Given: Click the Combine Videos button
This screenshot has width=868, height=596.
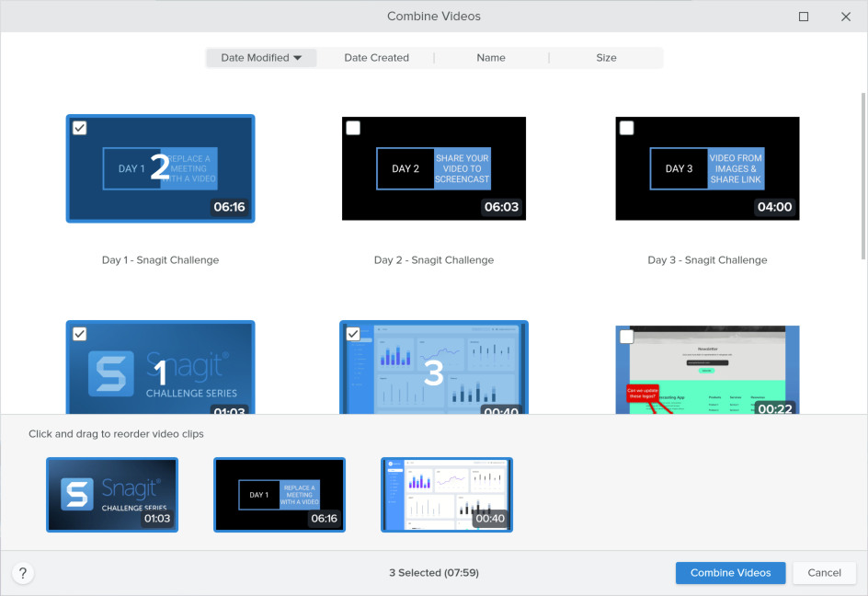Looking at the screenshot, I should click(730, 573).
